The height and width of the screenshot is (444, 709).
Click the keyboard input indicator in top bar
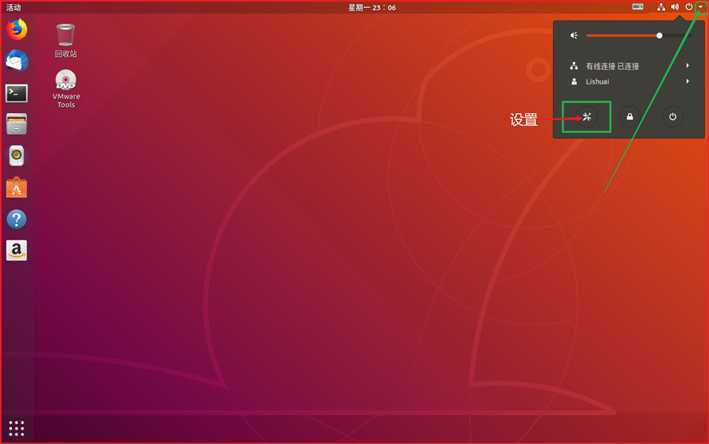[x=638, y=7]
